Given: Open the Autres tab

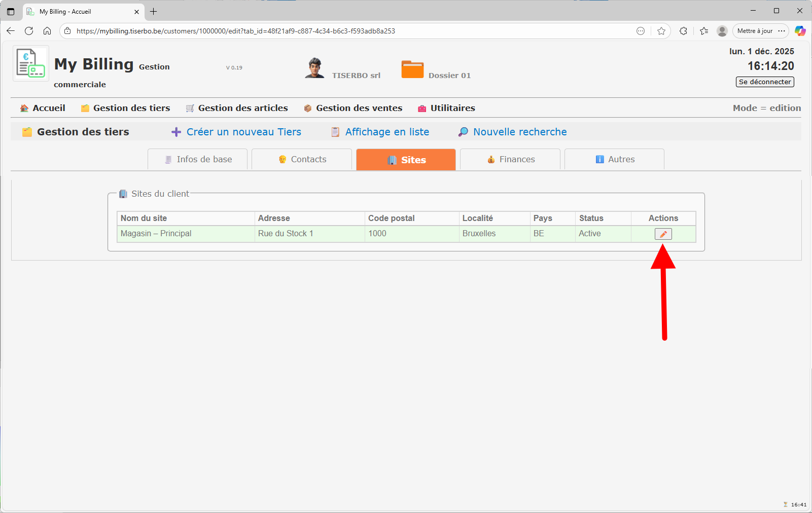Looking at the screenshot, I should point(615,159).
